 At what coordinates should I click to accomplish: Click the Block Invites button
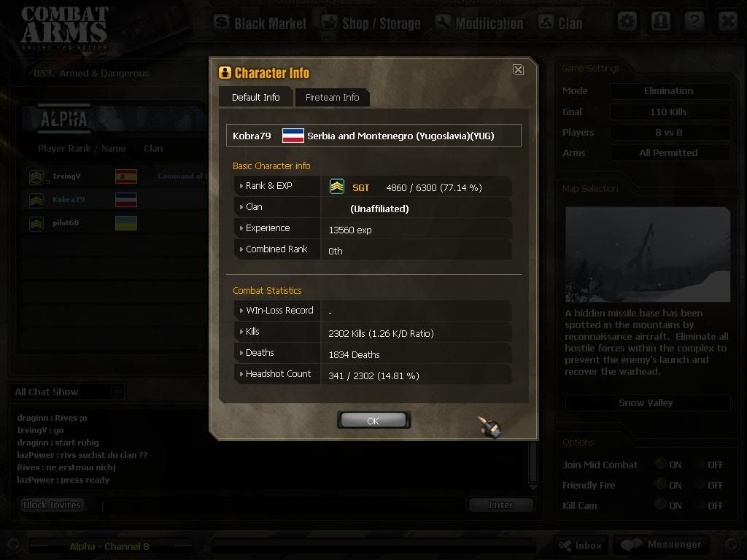pyautogui.click(x=52, y=505)
